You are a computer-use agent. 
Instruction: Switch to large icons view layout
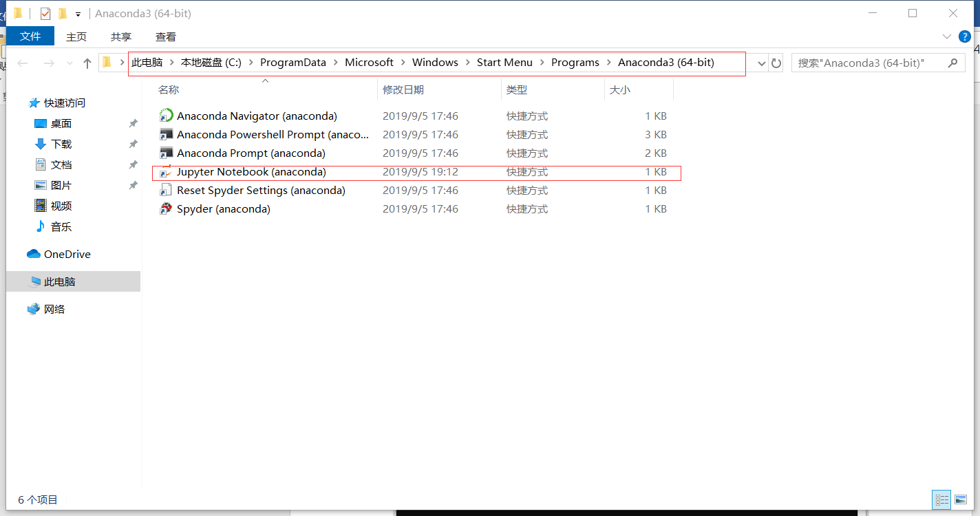pos(960,500)
